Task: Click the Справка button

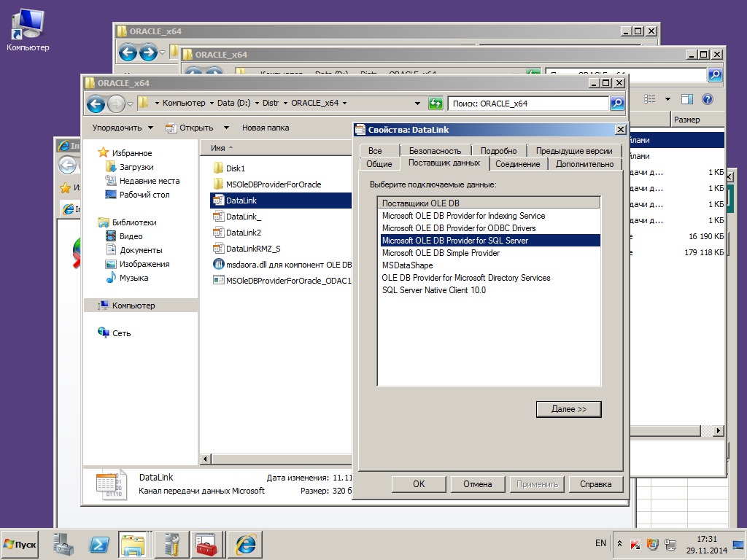Action: pyautogui.click(x=595, y=484)
